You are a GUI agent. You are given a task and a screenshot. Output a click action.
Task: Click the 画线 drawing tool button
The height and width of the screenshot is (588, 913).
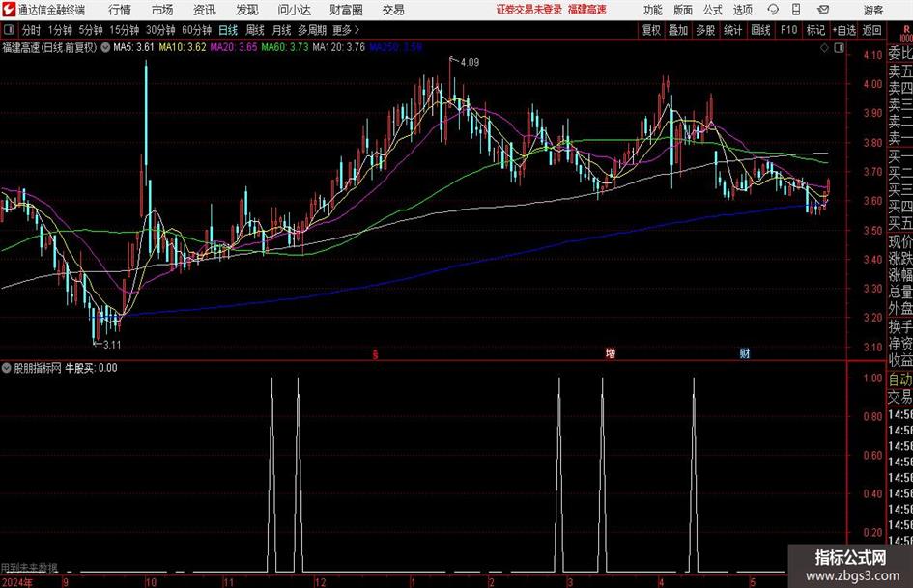(x=761, y=30)
